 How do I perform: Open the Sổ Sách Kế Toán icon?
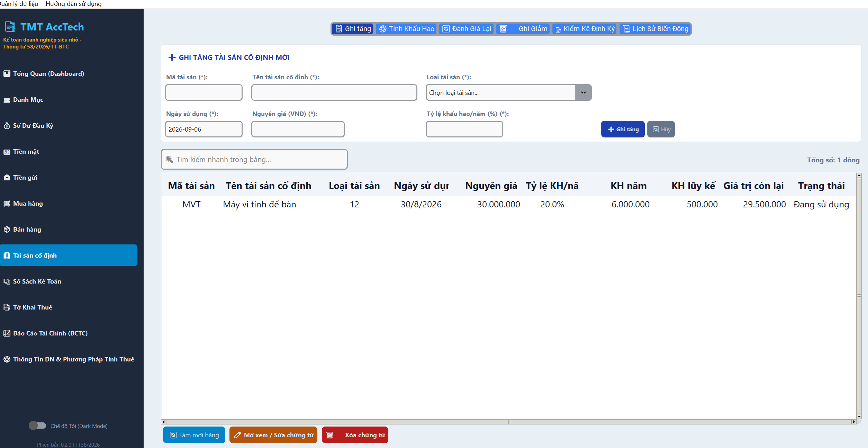[7, 281]
